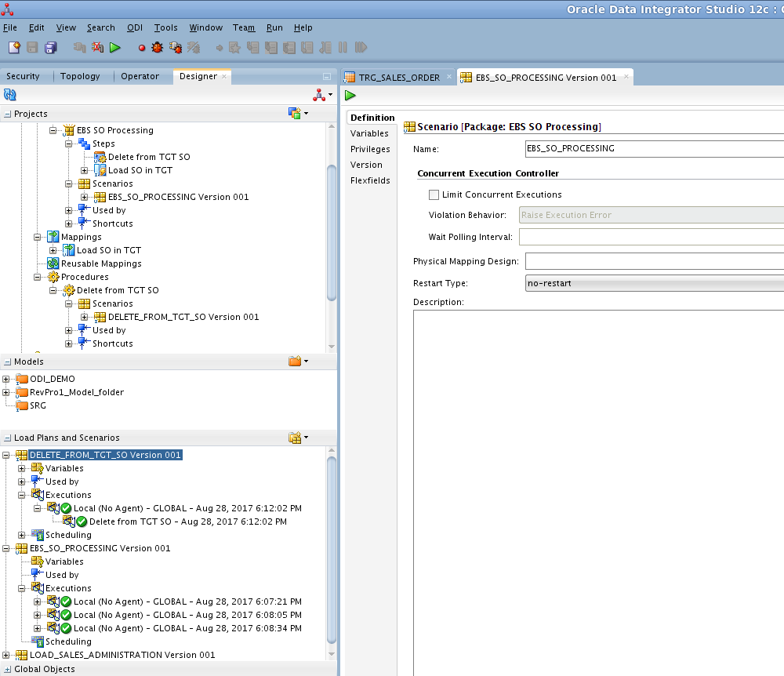784x676 pixels.
Task: Collapse the Projects section
Action: coord(8,114)
